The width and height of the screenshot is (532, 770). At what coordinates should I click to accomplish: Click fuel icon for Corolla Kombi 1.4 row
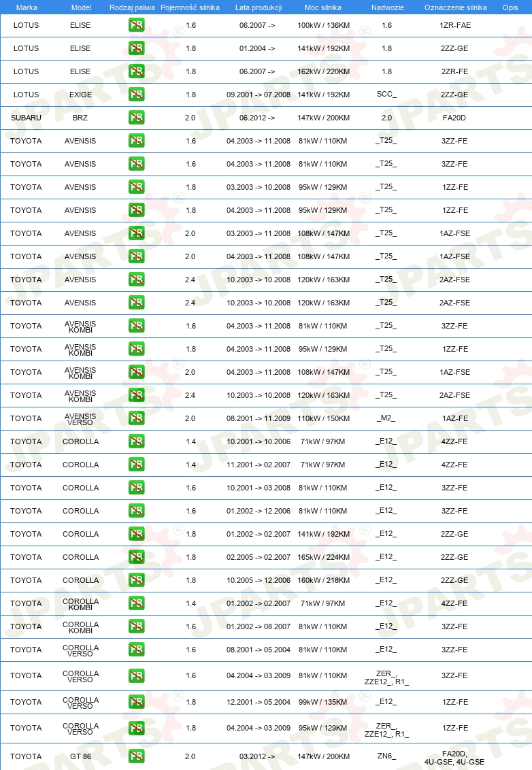[137, 603]
